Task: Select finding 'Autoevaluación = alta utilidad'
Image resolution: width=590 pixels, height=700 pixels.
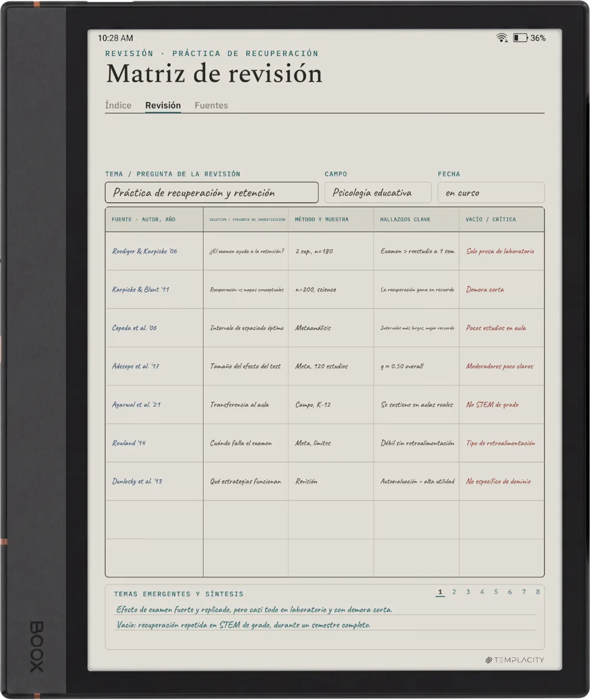Action: 417,482
